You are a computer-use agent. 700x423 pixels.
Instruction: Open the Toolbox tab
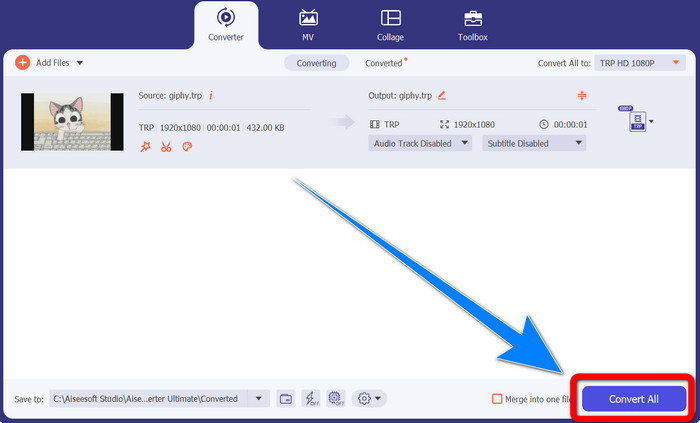tap(472, 25)
